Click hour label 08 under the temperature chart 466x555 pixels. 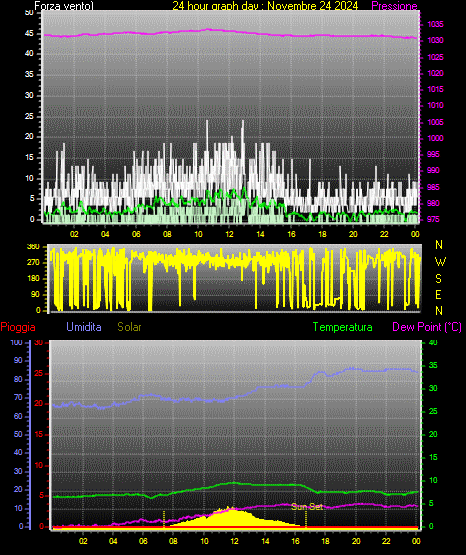[x=173, y=541]
